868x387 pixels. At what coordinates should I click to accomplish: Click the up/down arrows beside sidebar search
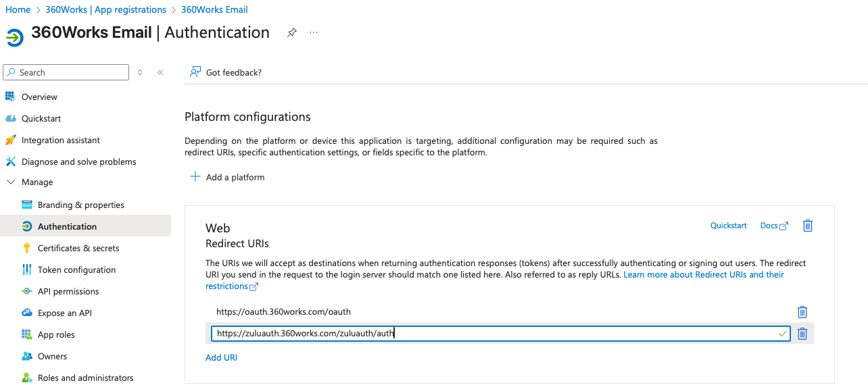coord(140,72)
